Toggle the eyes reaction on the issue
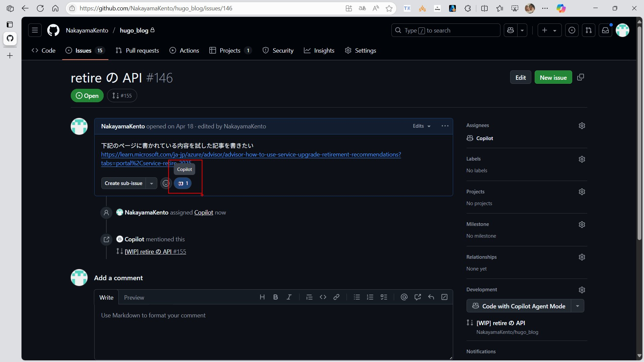Screen dimensions: 644x362 click(182, 183)
